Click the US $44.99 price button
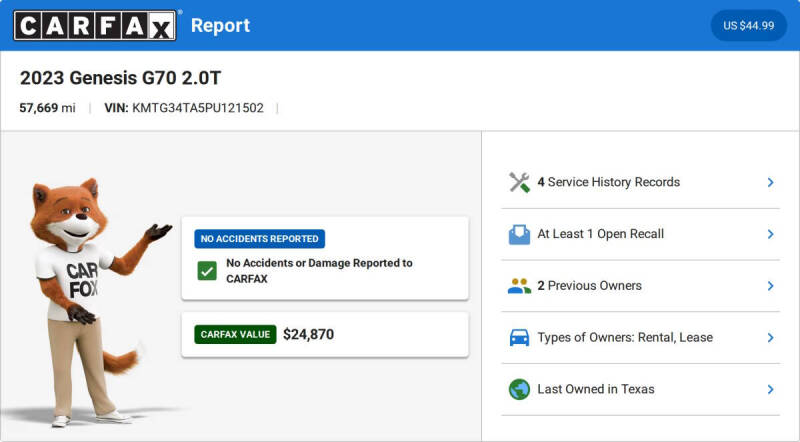 [x=748, y=26]
